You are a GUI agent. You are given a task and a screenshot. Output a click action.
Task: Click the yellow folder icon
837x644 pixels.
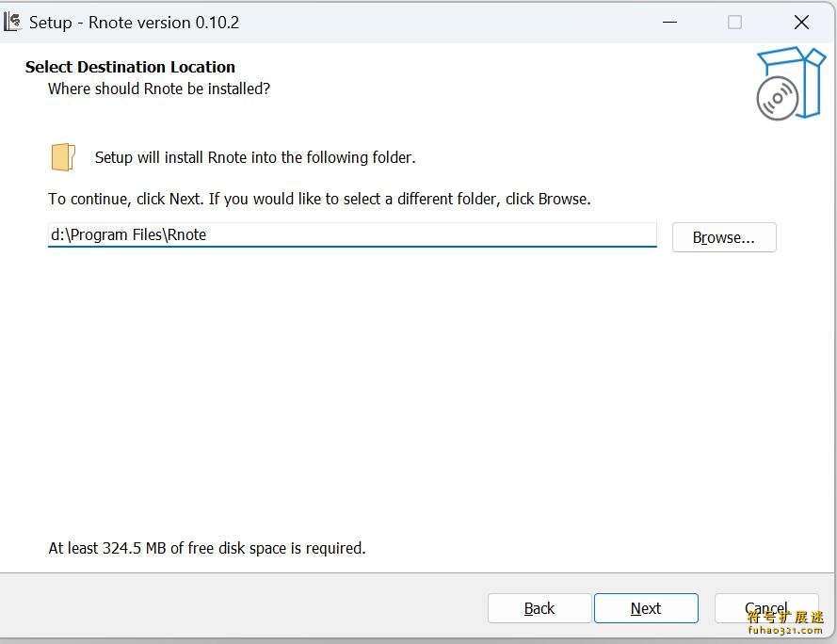tap(63, 157)
